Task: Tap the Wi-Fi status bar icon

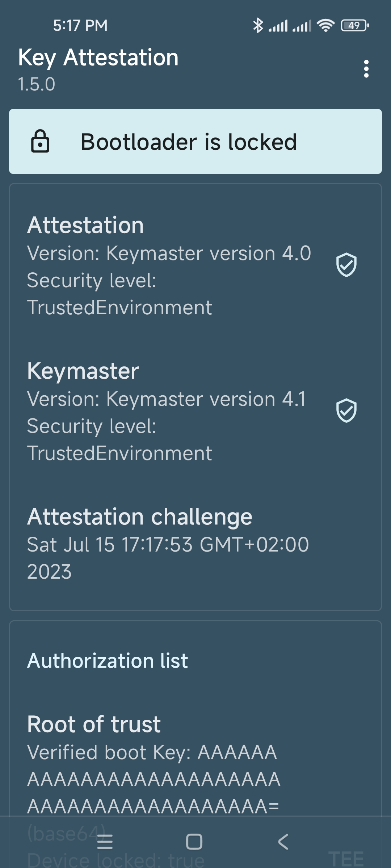Action: click(x=325, y=25)
